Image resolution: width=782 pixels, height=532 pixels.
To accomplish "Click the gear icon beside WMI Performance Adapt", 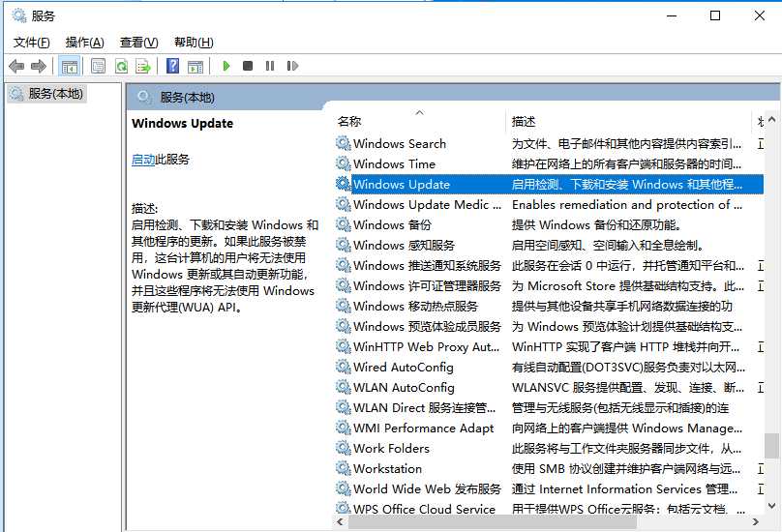I will point(344,428).
